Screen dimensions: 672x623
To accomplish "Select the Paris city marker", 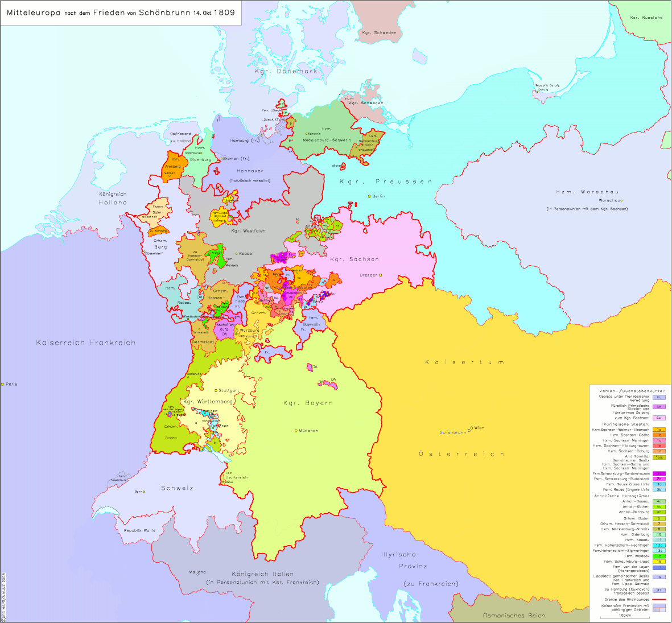I will [3, 385].
